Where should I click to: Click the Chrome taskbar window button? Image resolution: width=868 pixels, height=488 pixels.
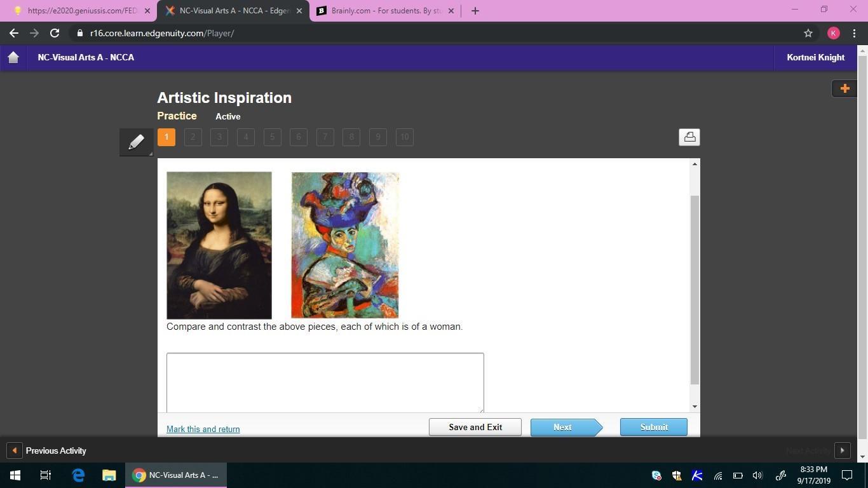tap(176, 475)
